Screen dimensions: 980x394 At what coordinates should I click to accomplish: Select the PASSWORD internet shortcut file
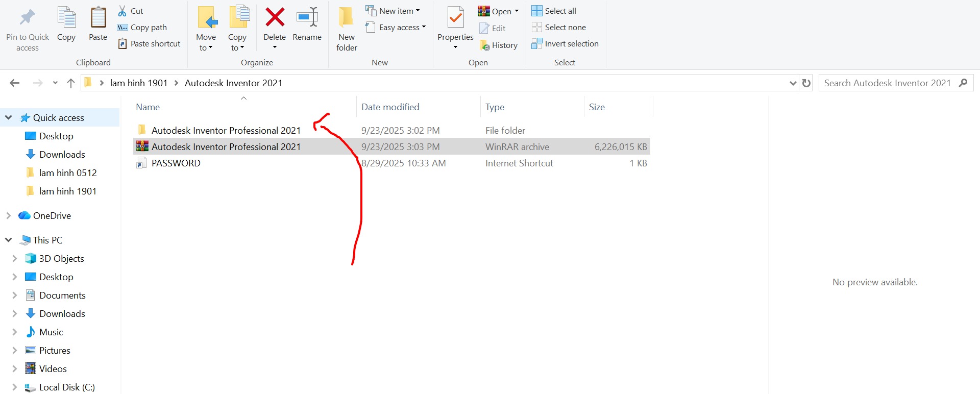tap(176, 163)
